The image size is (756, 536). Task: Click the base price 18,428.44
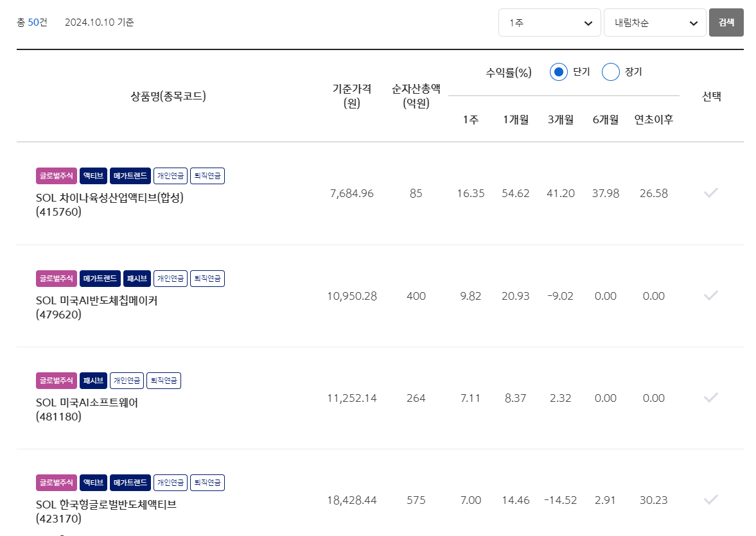[351, 500]
